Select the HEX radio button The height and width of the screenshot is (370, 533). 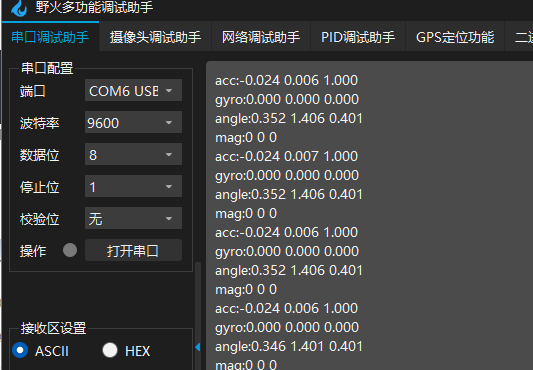click(110, 350)
